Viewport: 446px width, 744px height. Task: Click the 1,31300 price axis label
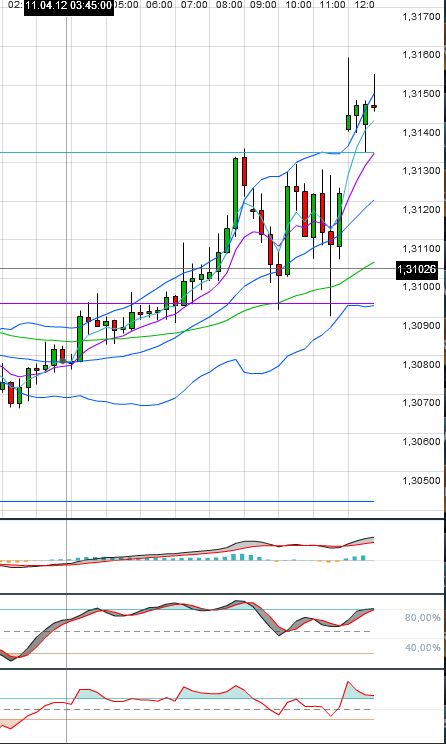click(x=421, y=170)
